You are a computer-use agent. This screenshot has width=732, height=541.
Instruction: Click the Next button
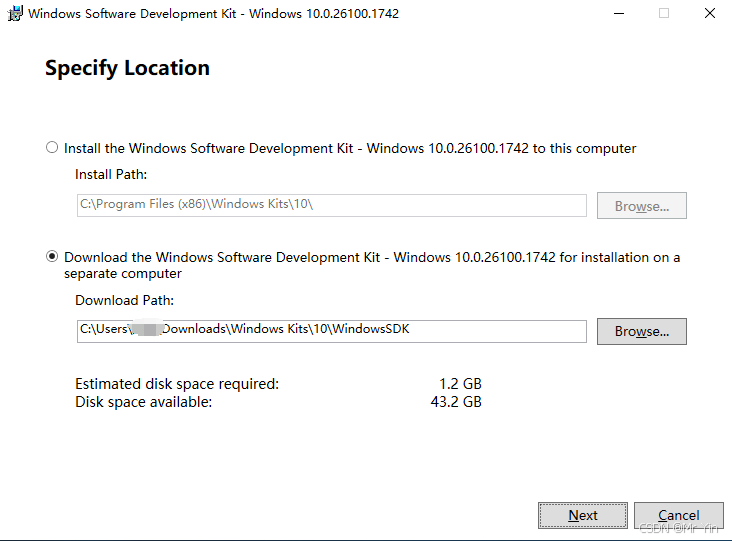pos(583,515)
